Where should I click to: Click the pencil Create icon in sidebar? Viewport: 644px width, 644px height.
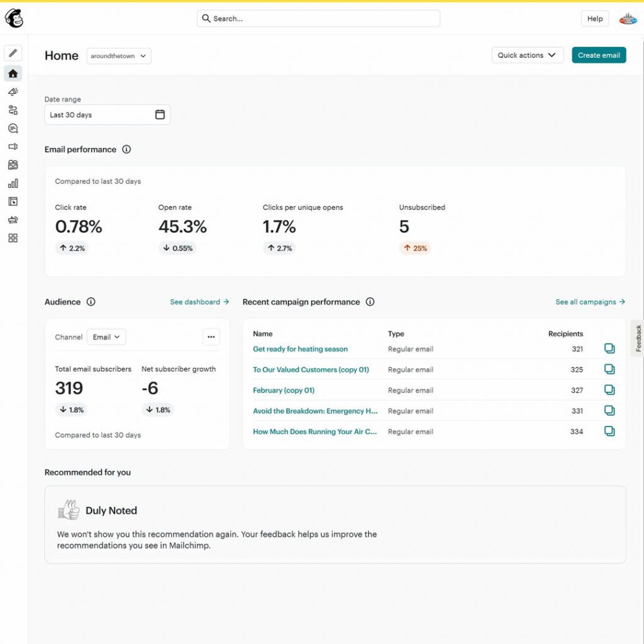pyautogui.click(x=13, y=53)
